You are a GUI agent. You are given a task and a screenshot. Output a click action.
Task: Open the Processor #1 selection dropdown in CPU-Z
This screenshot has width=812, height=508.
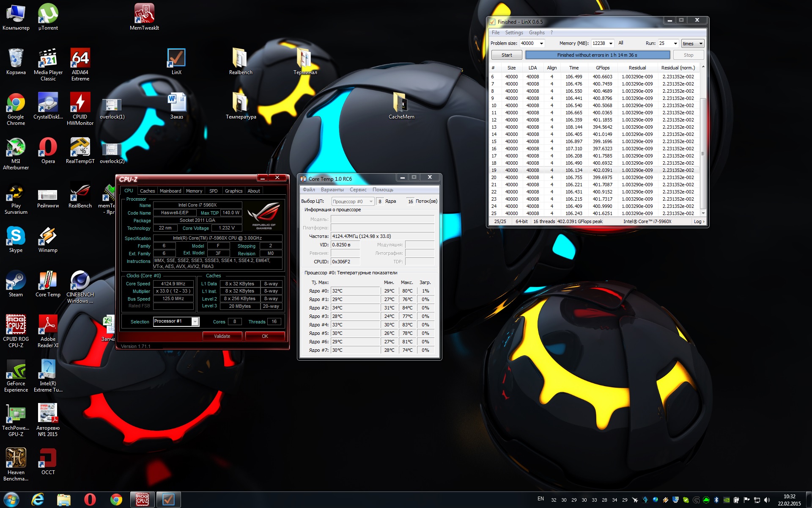(195, 322)
